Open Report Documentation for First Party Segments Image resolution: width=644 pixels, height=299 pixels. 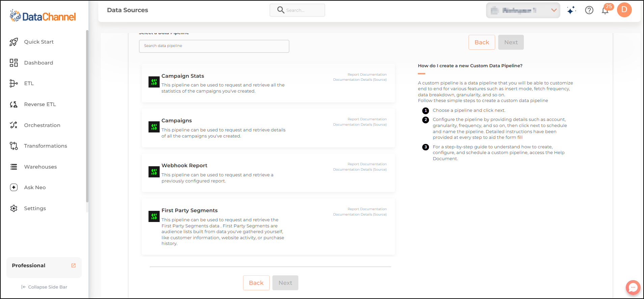click(x=367, y=209)
